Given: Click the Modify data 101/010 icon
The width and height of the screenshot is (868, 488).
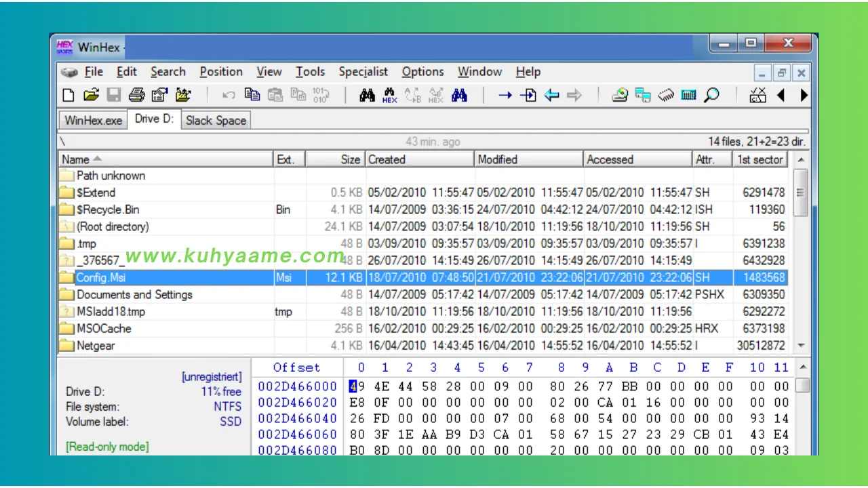Looking at the screenshot, I should 321,96.
